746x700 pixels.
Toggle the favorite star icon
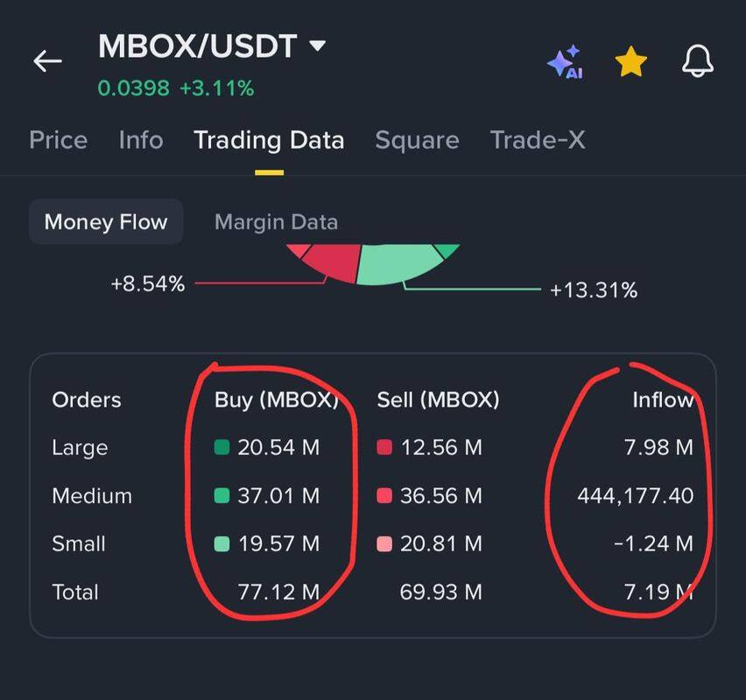(630, 62)
